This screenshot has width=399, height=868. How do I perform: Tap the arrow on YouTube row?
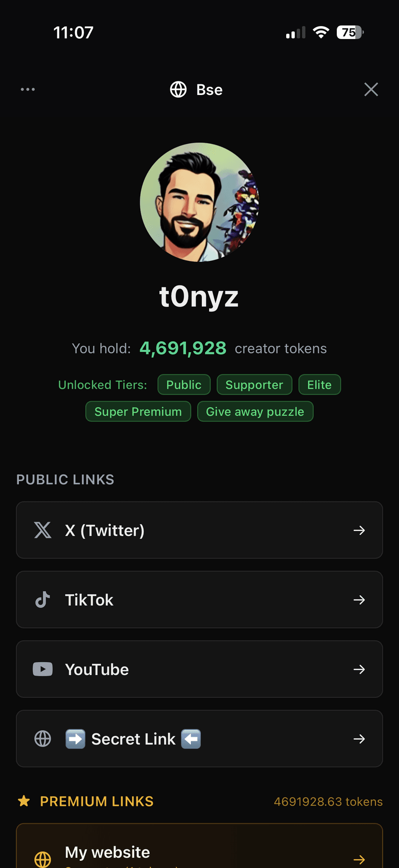(359, 669)
